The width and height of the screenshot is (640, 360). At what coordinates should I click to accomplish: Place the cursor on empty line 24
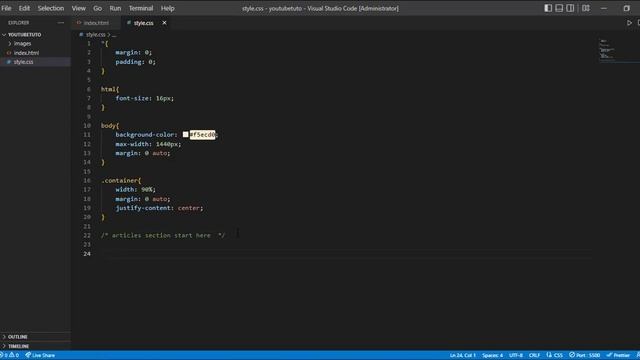(346, 254)
